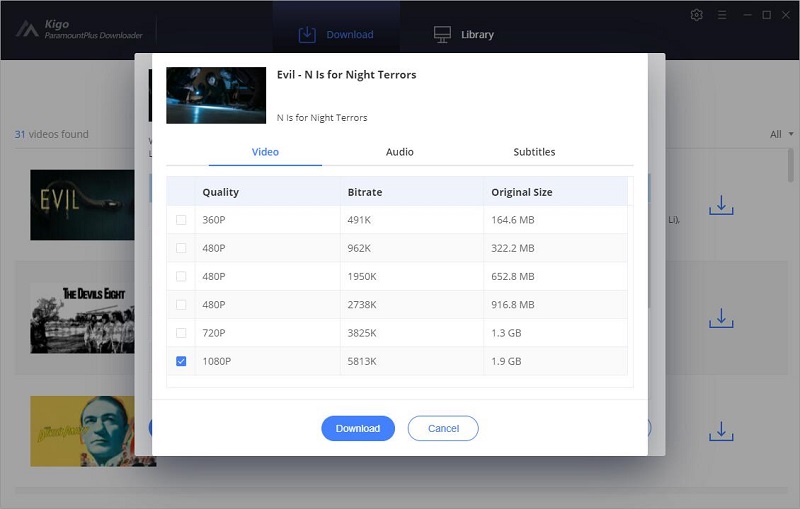This screenshot has height=509, width=800.
Task: Click download icon for the Evil video row
Action: [721, 205]
